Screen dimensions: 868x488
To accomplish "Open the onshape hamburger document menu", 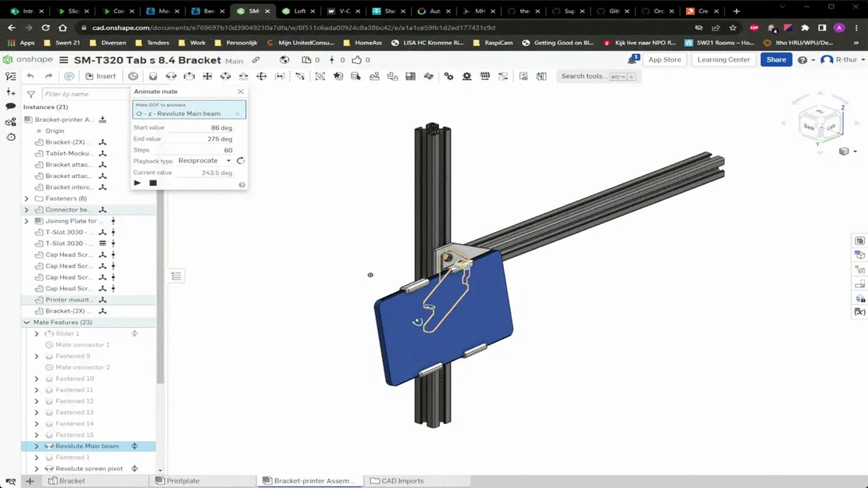I will click(63, 60).
